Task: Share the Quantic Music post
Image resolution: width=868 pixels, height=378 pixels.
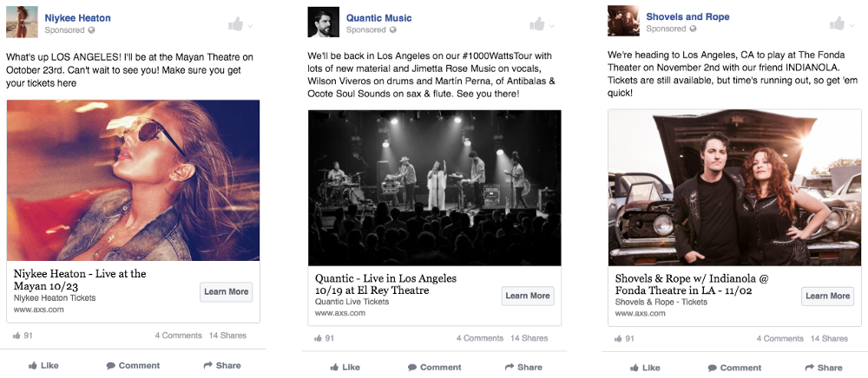Action: coord(523,367)
